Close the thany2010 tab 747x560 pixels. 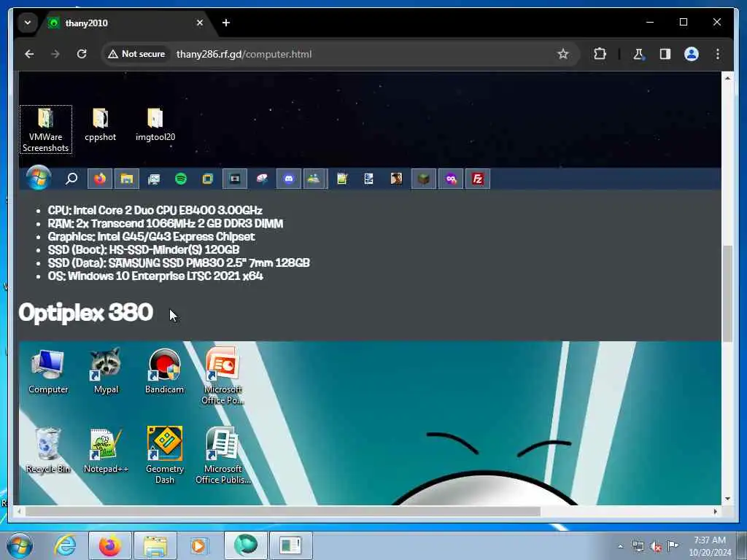pyautogui.click(x=200, y=23)
